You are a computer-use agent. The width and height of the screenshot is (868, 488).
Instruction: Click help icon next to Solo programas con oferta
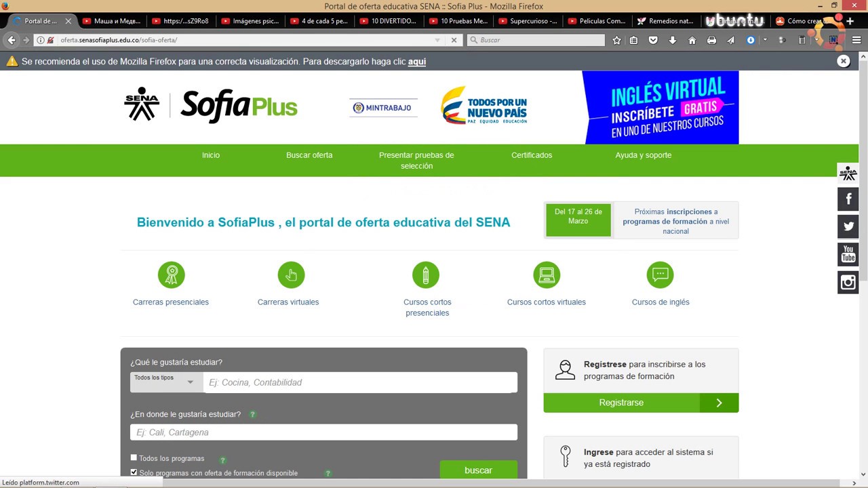(x=328, y=473)
